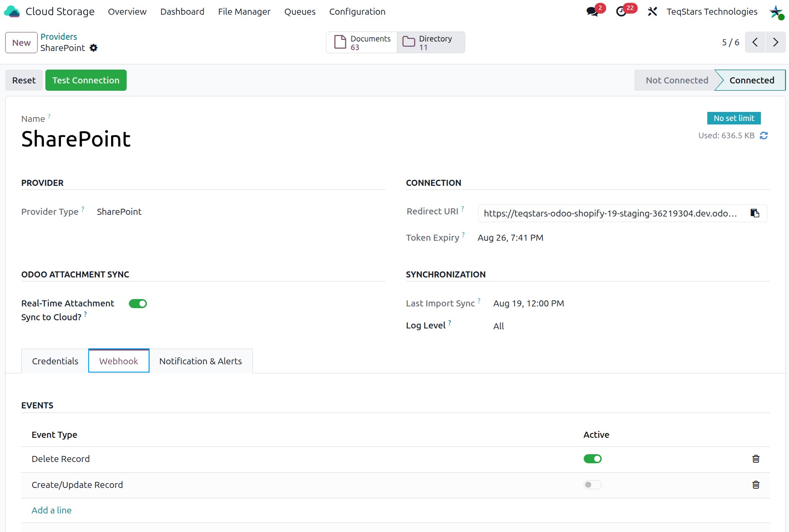Open the TeqStars Technologies company switcher
The height and width of the screenshot is (532, 789).
tap(712, 12)
